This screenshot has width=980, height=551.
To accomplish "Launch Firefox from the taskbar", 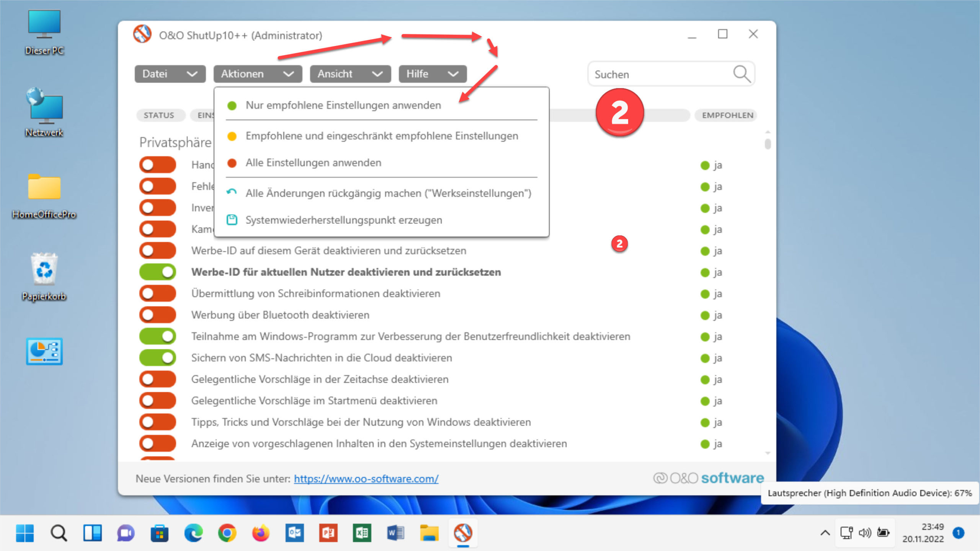I will click(x=260, y=533).
